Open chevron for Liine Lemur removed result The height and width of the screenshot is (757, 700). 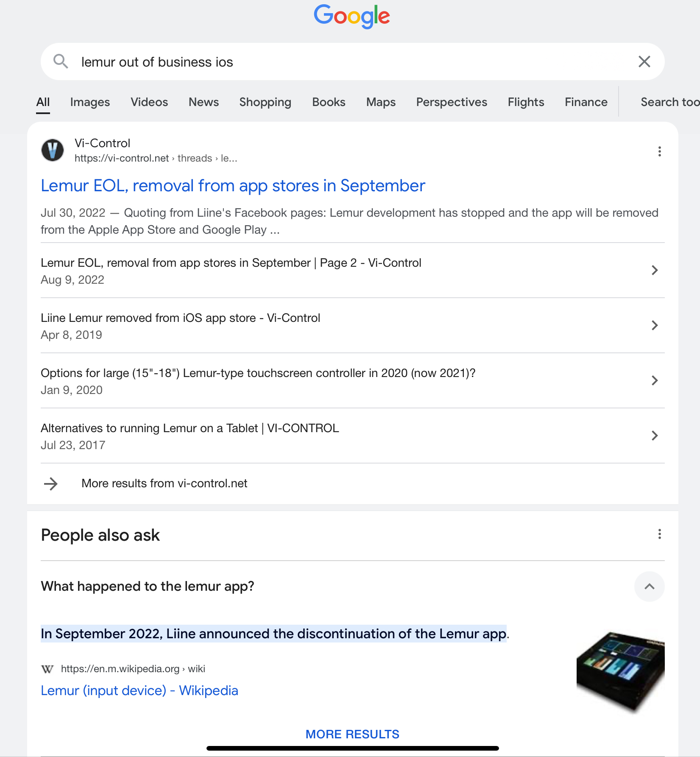[x=655, y=325]
